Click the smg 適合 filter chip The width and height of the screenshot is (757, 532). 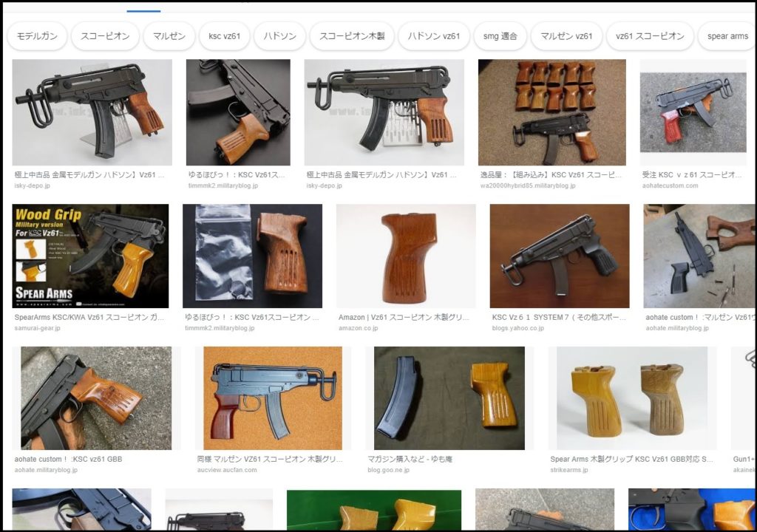[500, 36]
